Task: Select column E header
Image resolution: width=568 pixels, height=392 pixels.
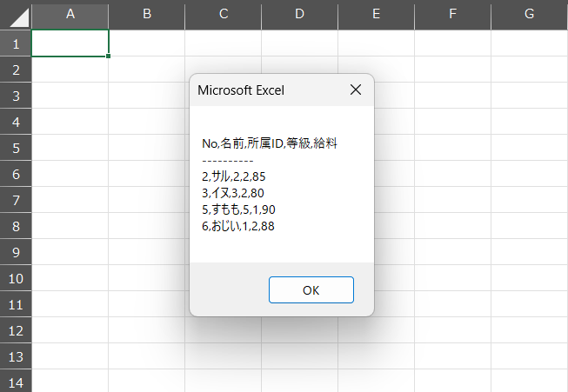Action: (x=376, y=15)
